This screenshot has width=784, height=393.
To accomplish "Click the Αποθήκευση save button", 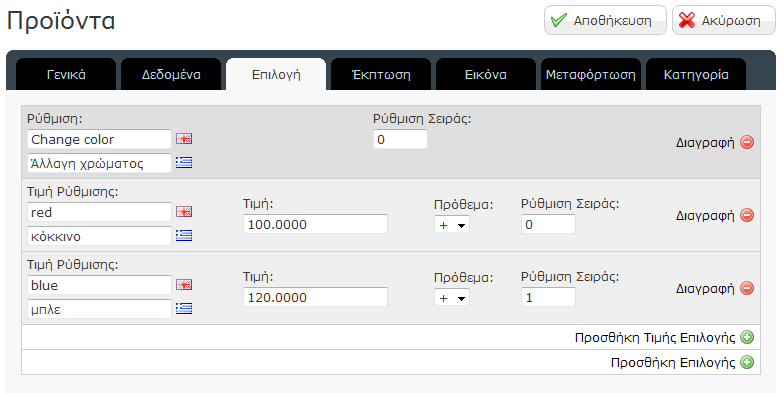I will pos(605,20).
